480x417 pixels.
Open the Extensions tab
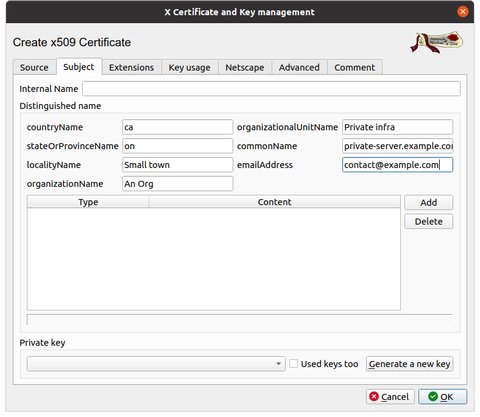(131, 67)
